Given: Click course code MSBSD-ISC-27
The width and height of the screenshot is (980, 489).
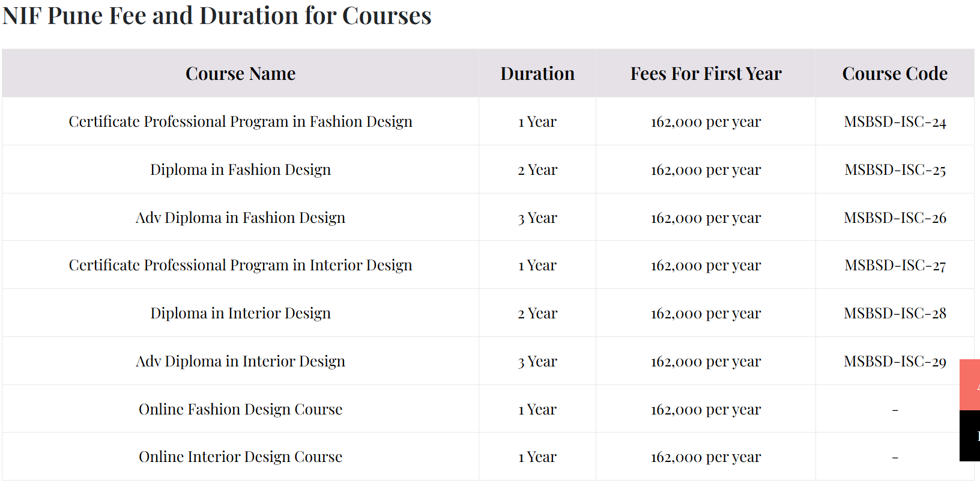Looking at the screenshot, I should click(x=895, y=266).
